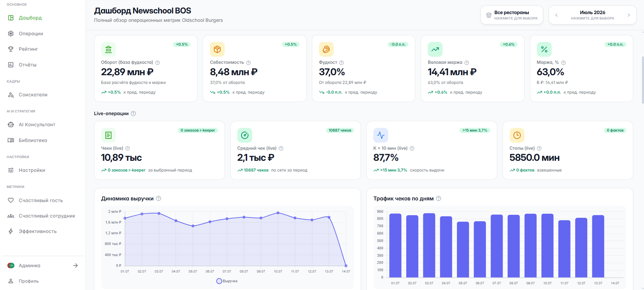644x290 pixels.
Task: Show help for Валовая маржа
Action: tap(467, 63)
